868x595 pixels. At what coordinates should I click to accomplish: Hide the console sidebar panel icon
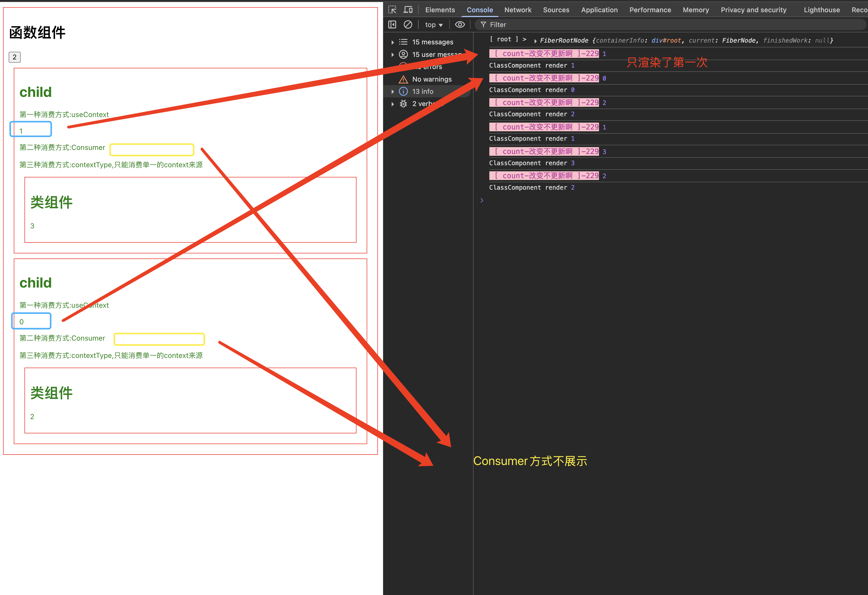392,25
